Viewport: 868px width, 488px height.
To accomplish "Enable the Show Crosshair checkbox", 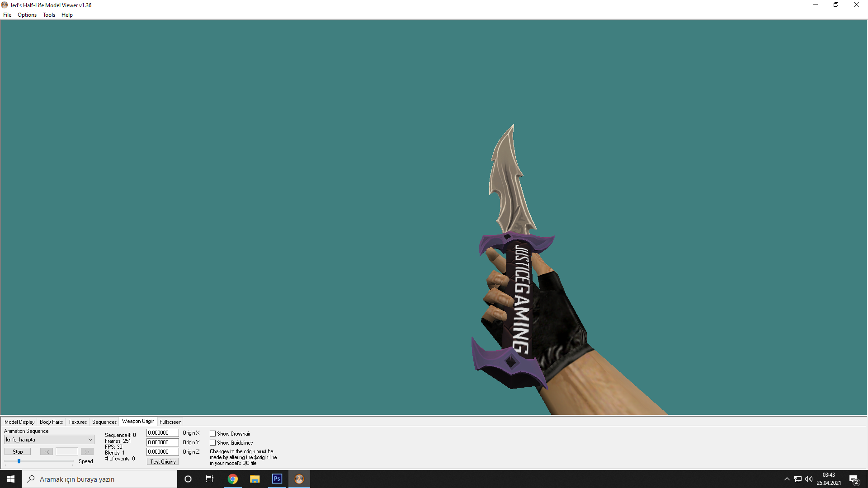I will click(212, 434).
